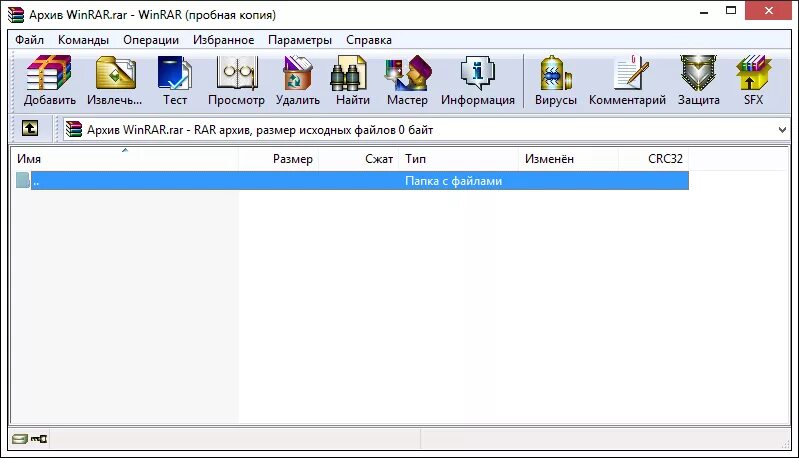The height and width of the screenshot is (458, 799).
Task: Add archive Комментарий icon
Action: pos(631,74)
